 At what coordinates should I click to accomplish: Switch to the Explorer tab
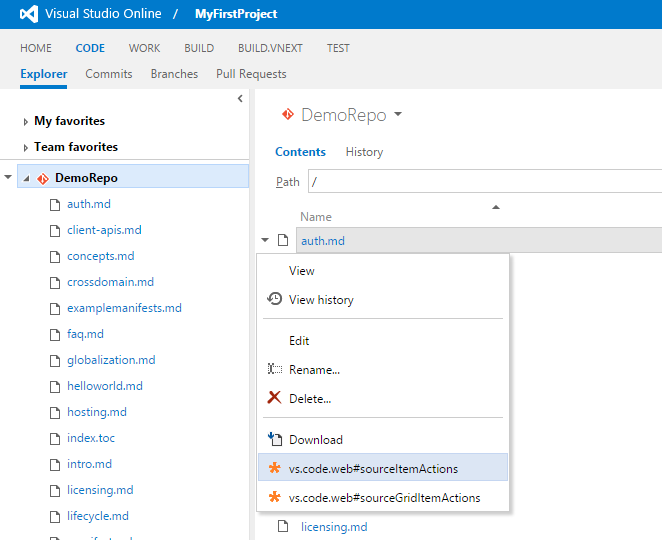pos(43,74)
